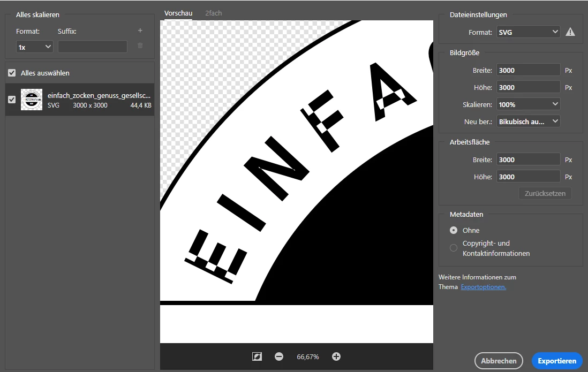Viewport: 588px width, 372px height.
Task: Open the 'Neu ber.' Bikubisch dropdown
Action: tap(528, 122)
